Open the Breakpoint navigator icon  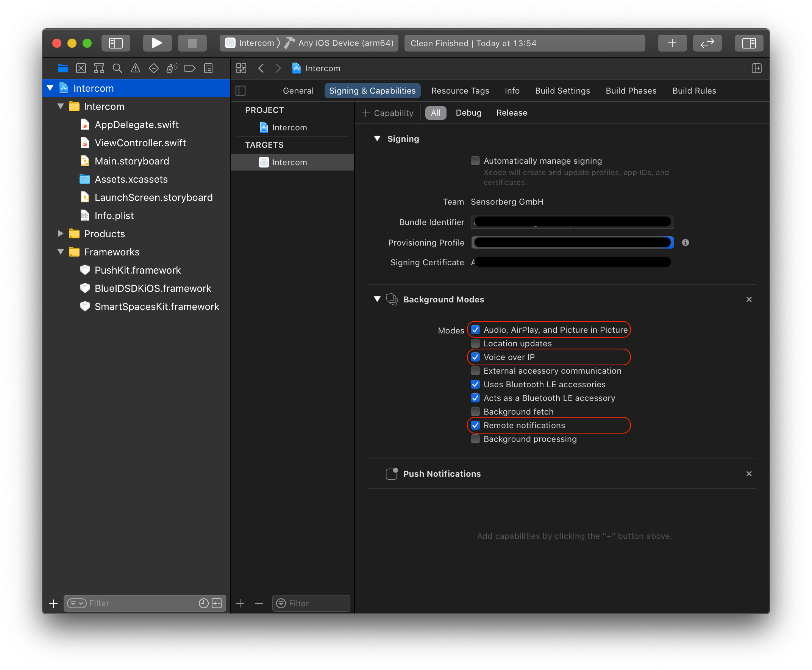coord(190,68)
